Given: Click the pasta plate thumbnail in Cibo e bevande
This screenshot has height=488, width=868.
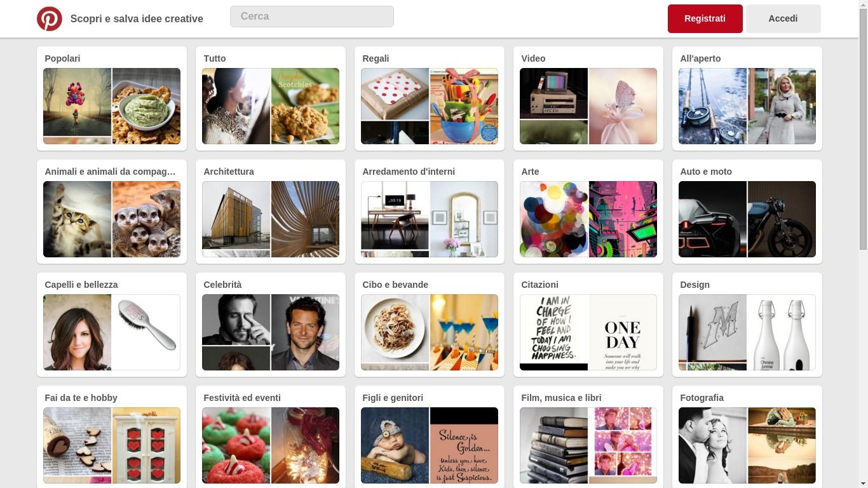Looking at the screenshot, I should (x=395, y=329).
